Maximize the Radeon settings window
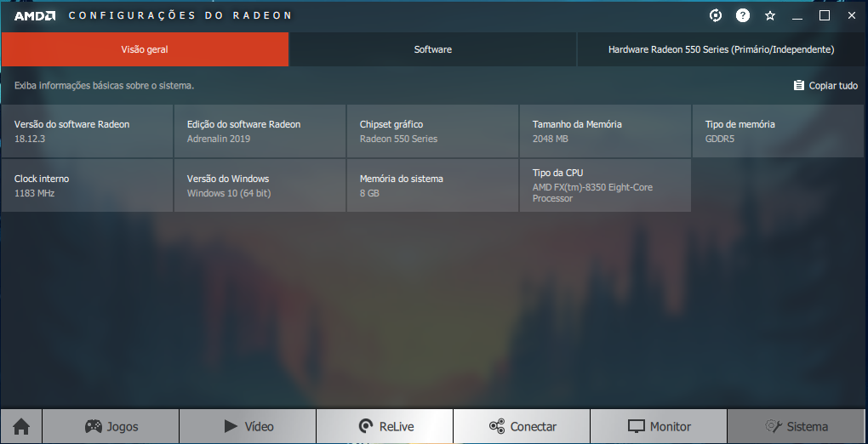The image size is (868, 444). (x=825, y=15)
